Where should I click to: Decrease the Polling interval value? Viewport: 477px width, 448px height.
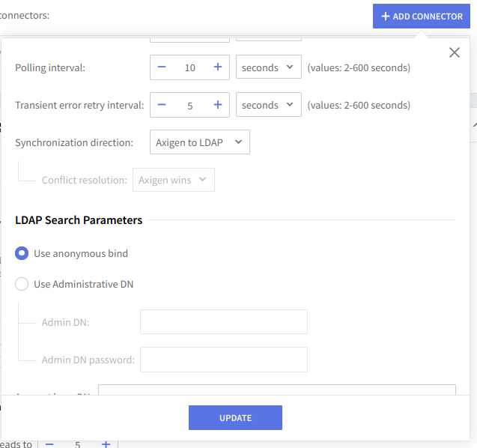[162, 67]
